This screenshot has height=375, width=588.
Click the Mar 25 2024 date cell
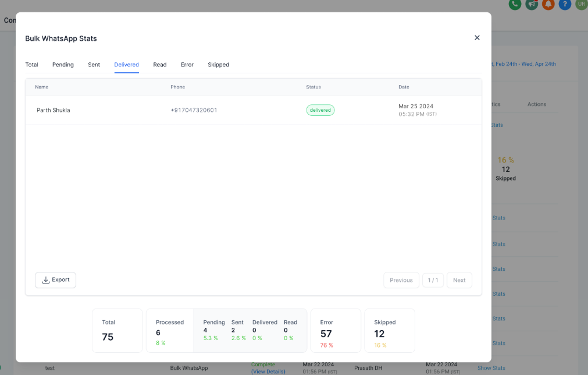tap(418, 110)
